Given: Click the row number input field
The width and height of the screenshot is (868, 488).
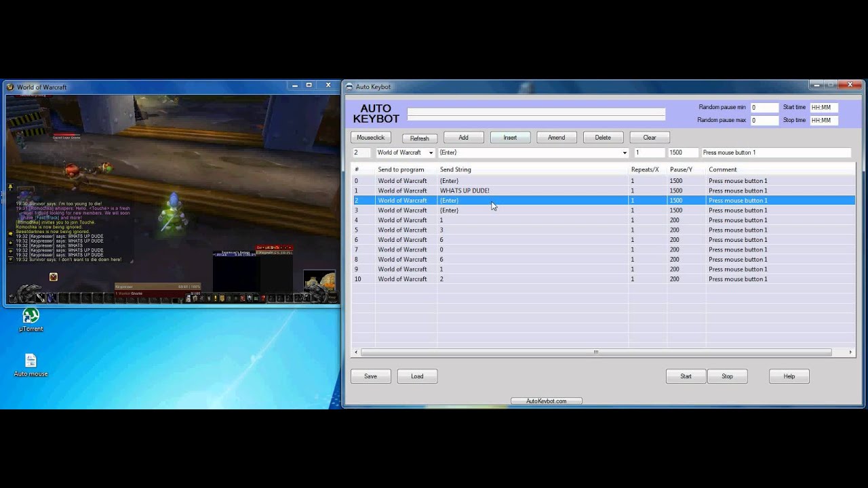Looking at the screenshot, I should pyautogui.click(x=361, y=152).
